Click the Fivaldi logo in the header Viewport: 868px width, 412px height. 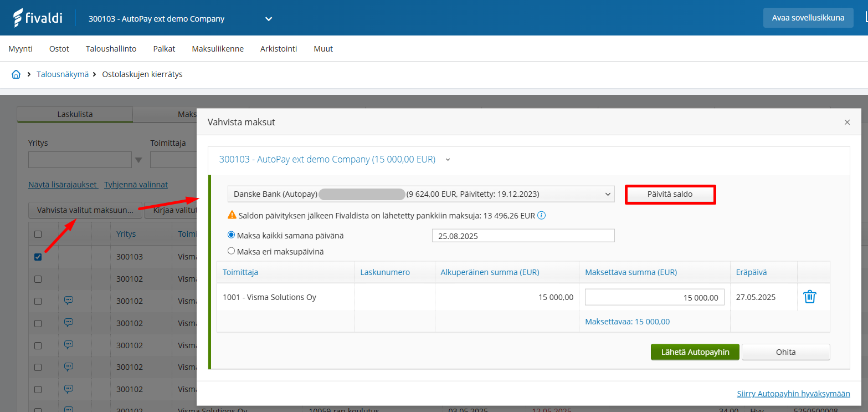(x=38, y=18)
